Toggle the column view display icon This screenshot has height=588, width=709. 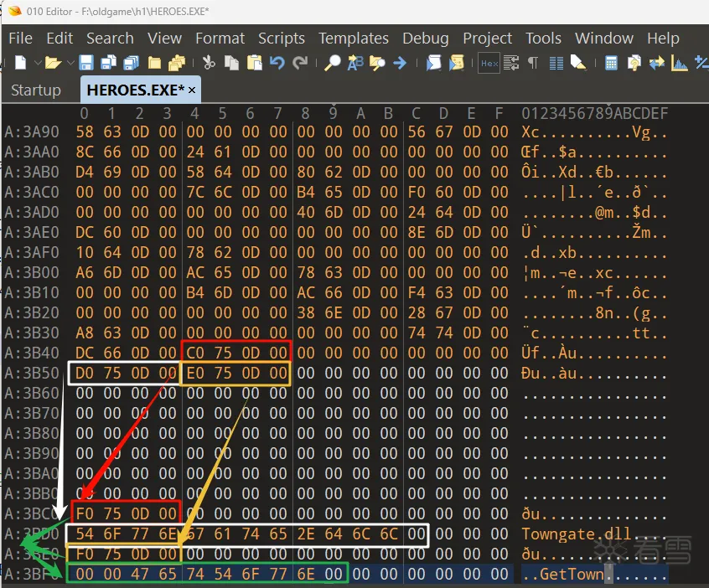click(556, 63)
